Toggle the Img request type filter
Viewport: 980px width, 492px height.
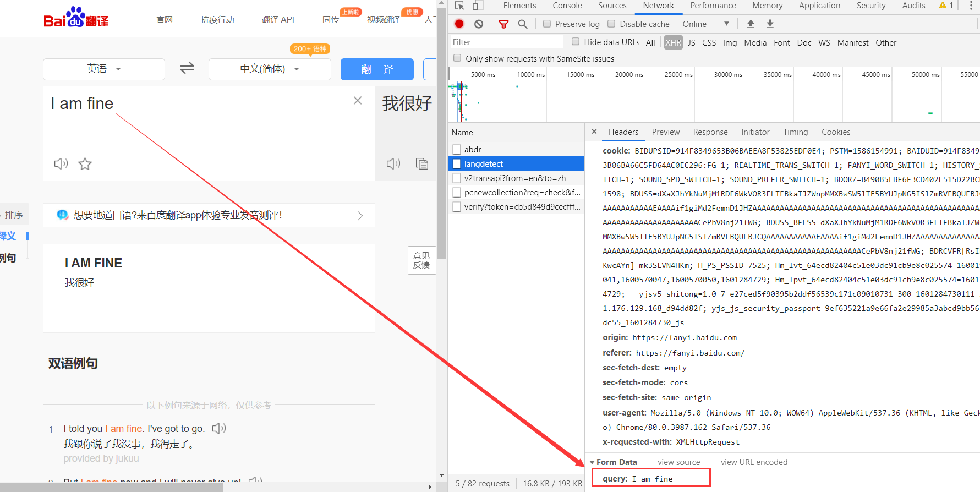(730, 42)
